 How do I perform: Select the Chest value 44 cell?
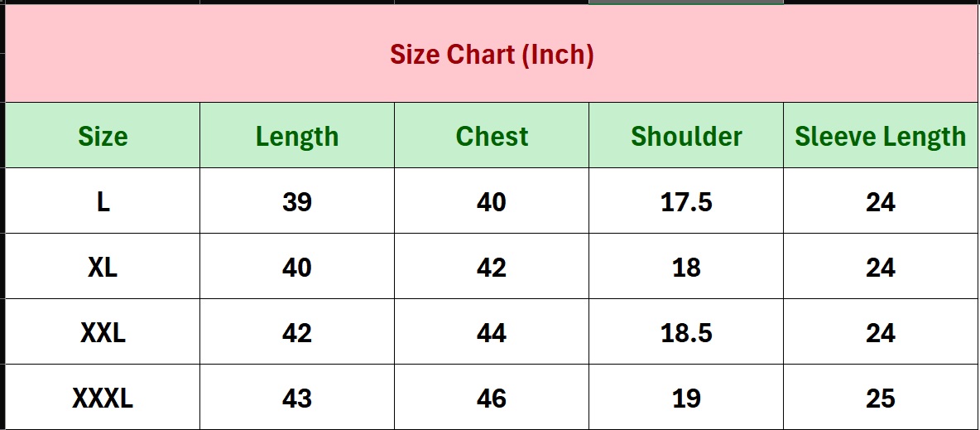click(492, 332)
